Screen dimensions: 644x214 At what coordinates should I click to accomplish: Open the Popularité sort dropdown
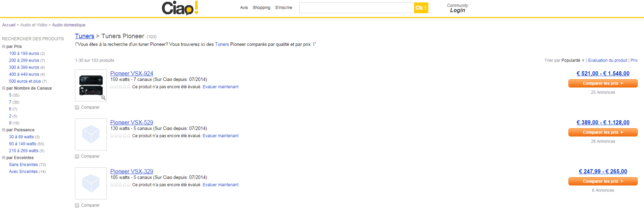tap(573, 60)
